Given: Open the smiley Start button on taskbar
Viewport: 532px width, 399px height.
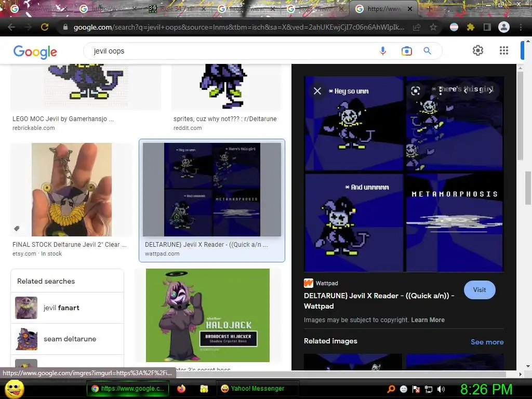Looking at the screenshot, I should 15,389.
